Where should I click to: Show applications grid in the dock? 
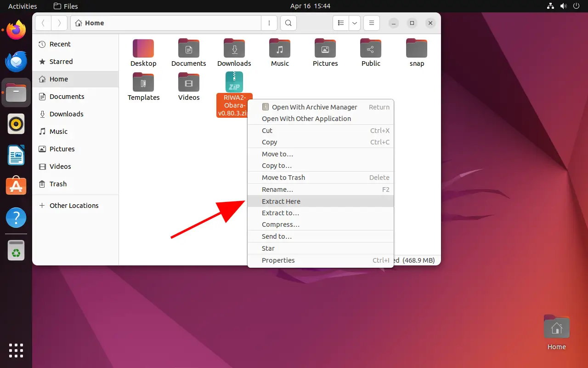tap(16, 350)
